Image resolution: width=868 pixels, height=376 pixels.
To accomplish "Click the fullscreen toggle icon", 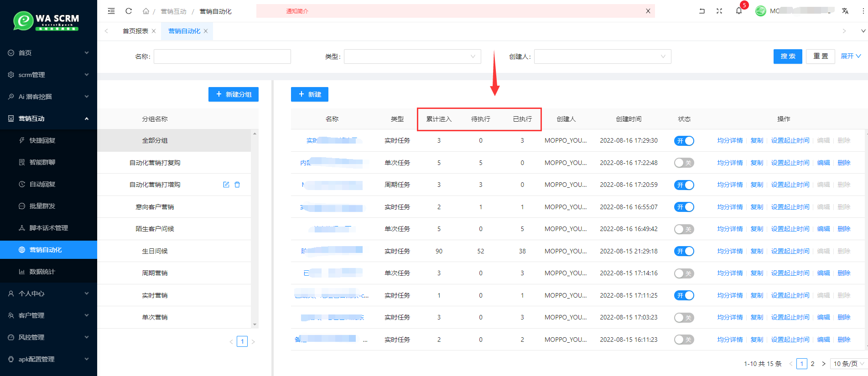I will click(719, 11).
